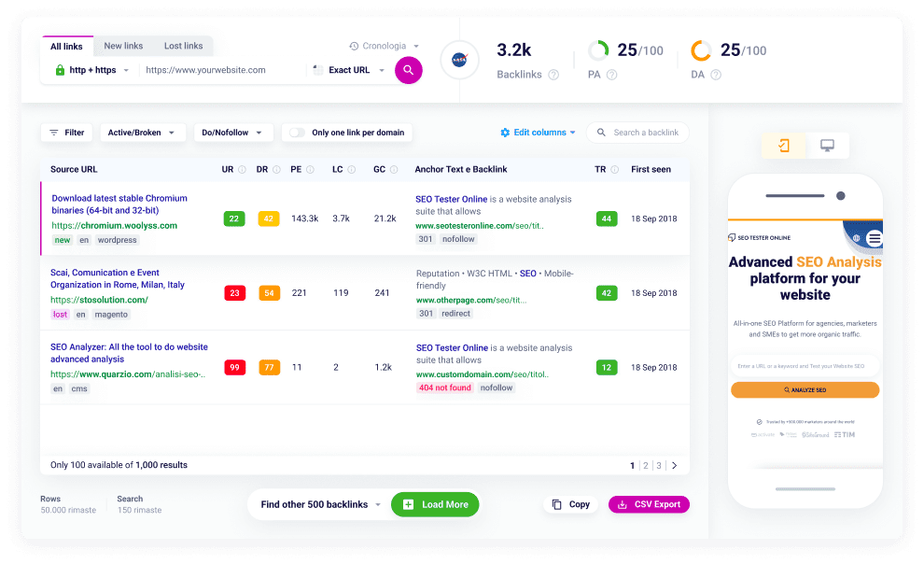Click the Search a backlink field

(644, 132)
